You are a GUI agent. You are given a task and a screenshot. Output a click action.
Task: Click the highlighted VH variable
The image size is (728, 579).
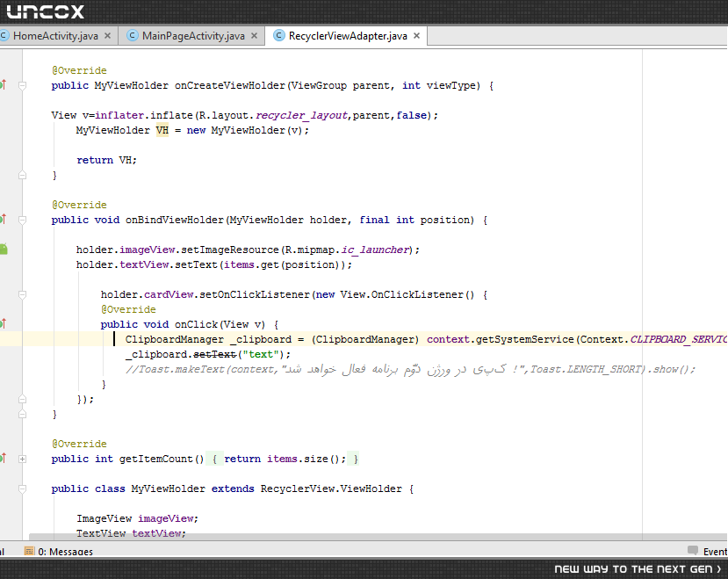pos(162,130)
